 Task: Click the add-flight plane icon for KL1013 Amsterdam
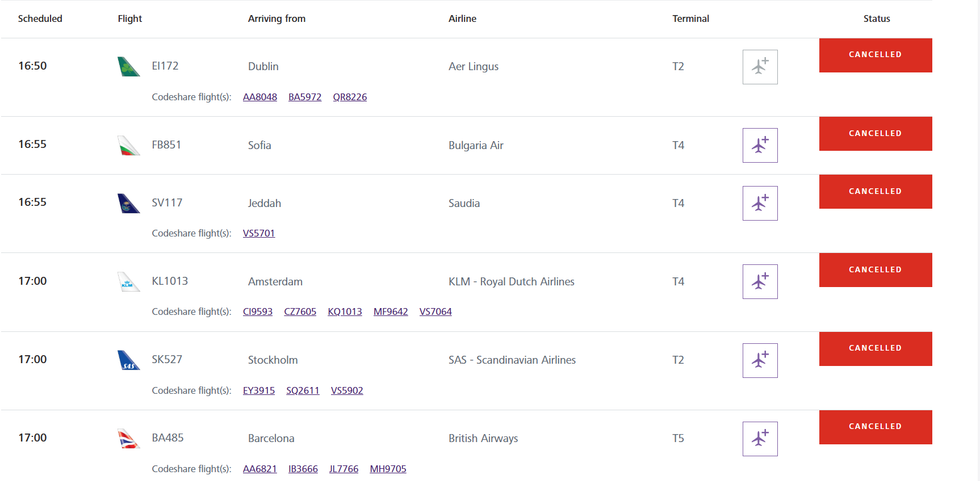click(x=760, y=281)
